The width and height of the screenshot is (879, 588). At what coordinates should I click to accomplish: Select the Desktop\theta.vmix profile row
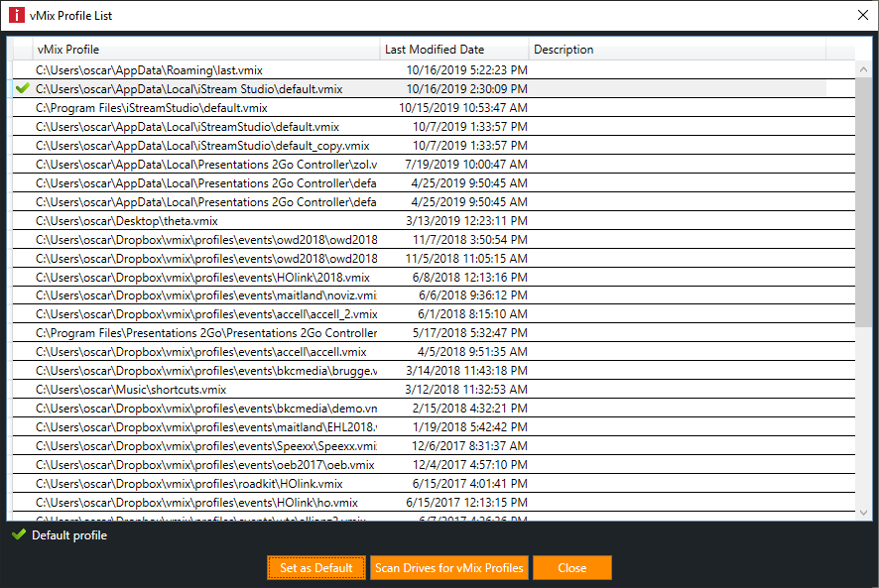point(434,221)
